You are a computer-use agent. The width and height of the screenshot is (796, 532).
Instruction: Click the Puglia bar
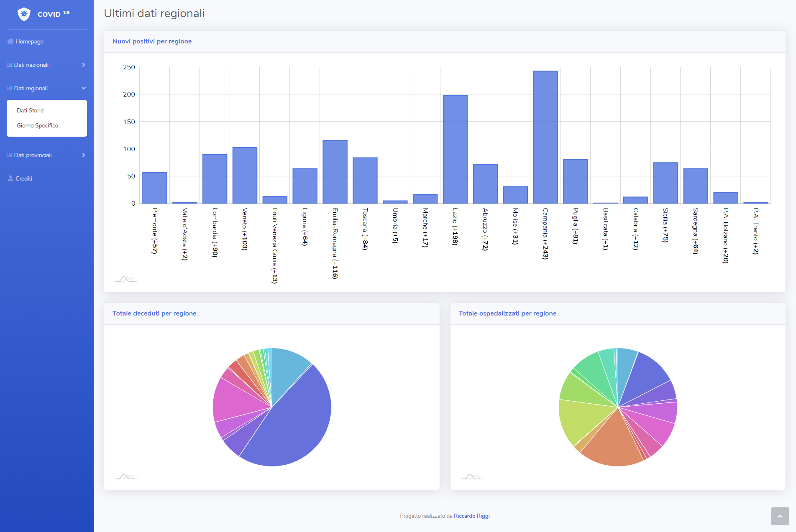[575, 181]
